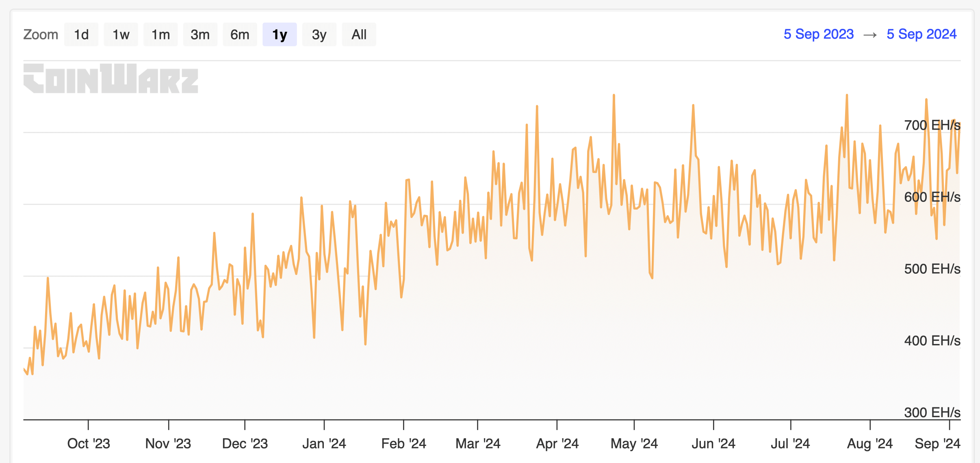
Task: Click the May '24 axis label
Action: 634,444
